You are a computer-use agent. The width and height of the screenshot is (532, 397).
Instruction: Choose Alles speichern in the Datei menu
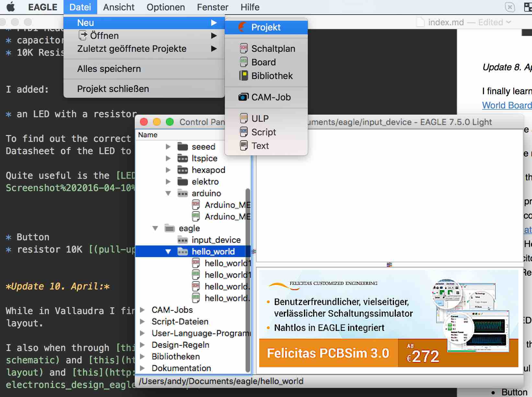click(144, 69)
